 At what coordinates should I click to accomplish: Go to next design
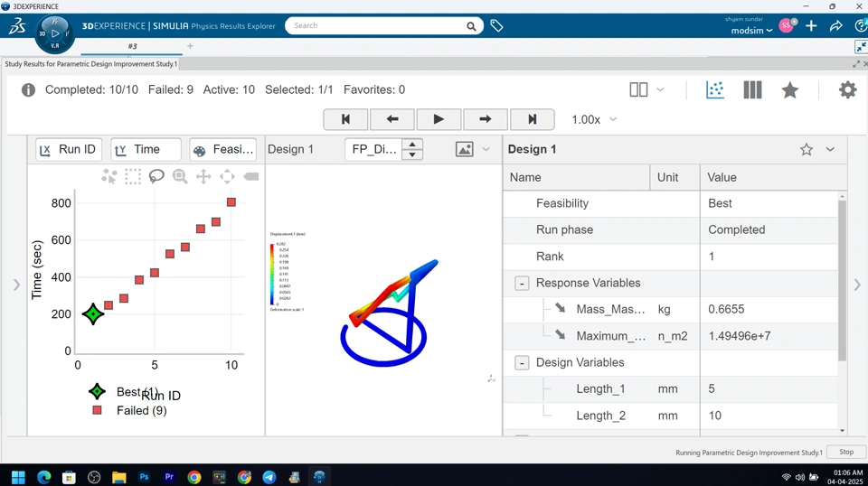485,119
